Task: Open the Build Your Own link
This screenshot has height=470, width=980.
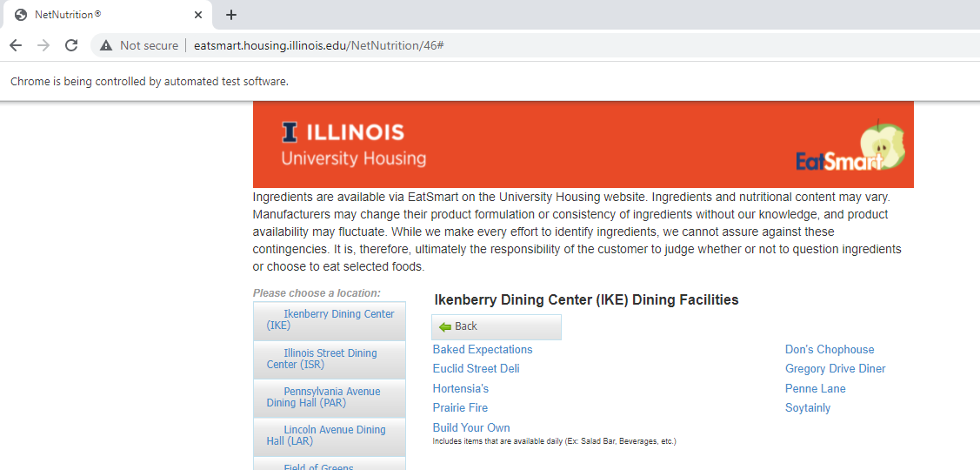Action: [x=471, y=428]
